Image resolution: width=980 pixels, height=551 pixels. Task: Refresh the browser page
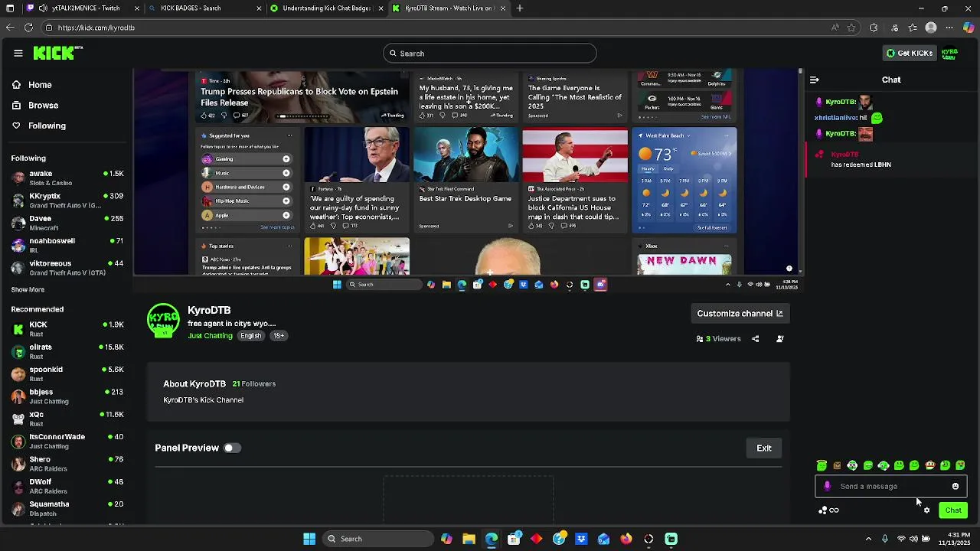tap(28, 28)
